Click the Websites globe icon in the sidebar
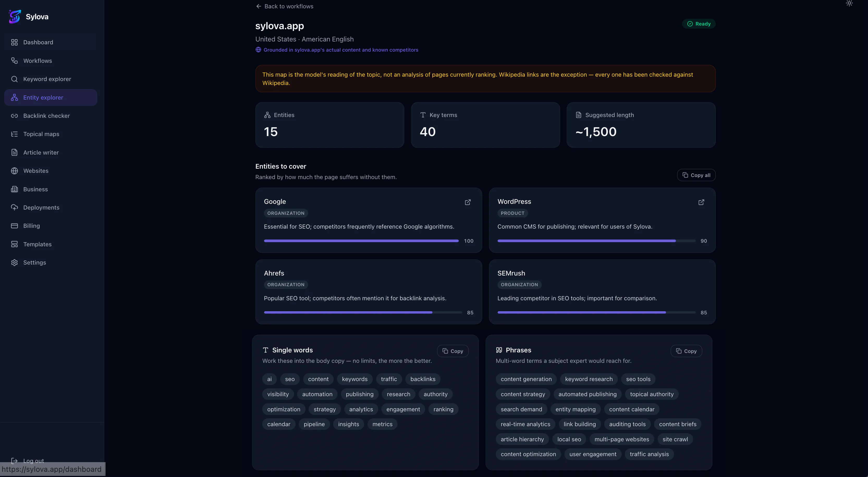Screen dimensions: 868x477 14,171
